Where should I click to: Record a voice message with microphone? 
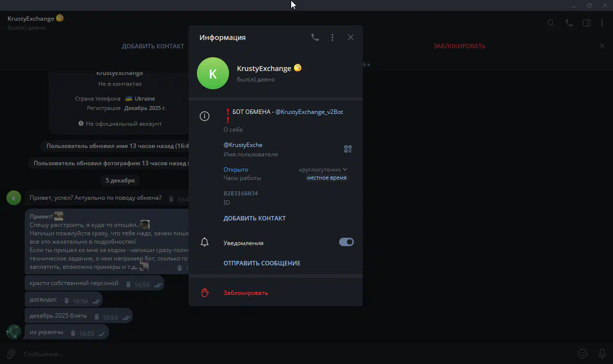(x=602, y=354)
